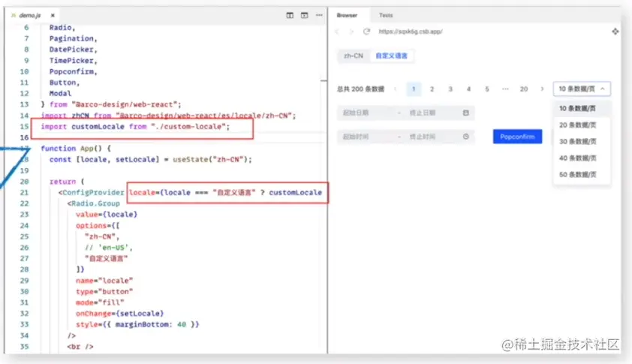Click the DatePicker, import line
This screenshot has width=632, height=364.
coord(74,50)
